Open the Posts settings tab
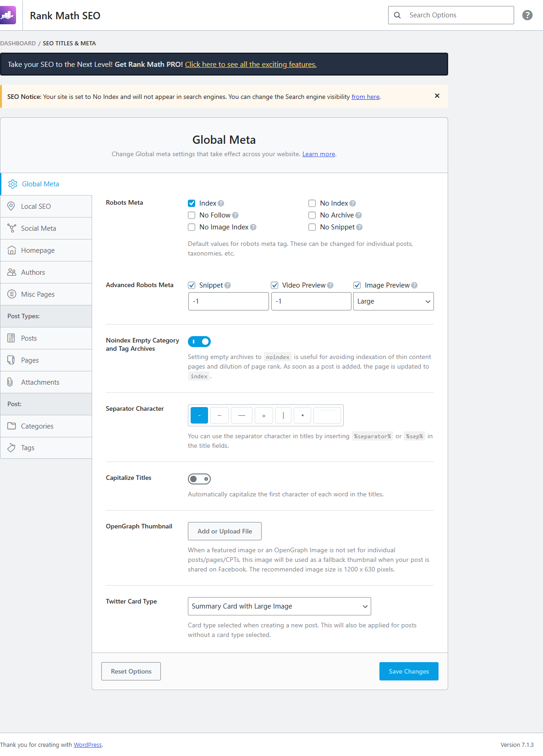 pos(46,338)
